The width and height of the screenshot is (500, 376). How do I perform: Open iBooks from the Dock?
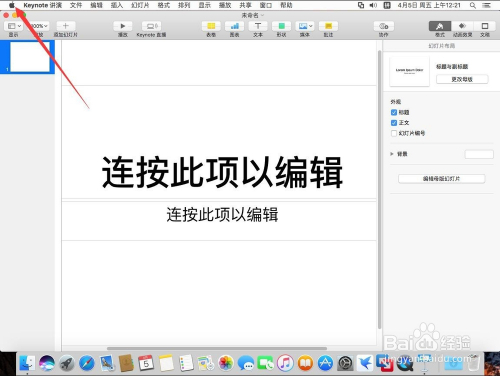tap(305, 363)
